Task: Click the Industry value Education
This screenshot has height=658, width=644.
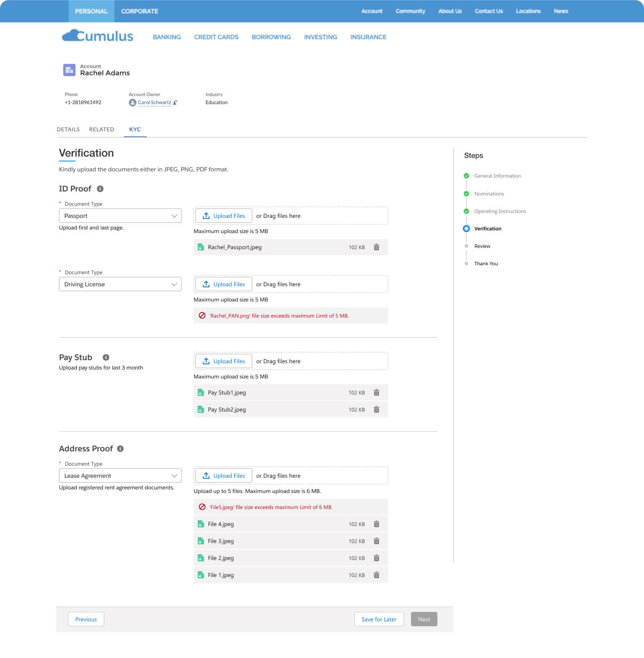Action: 216,102
